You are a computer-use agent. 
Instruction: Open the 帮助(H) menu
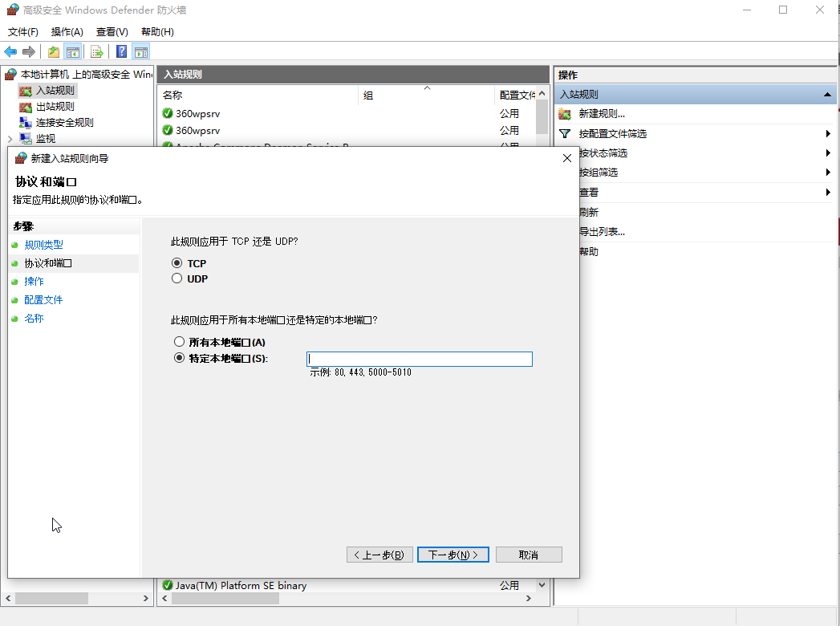(157, 31)
